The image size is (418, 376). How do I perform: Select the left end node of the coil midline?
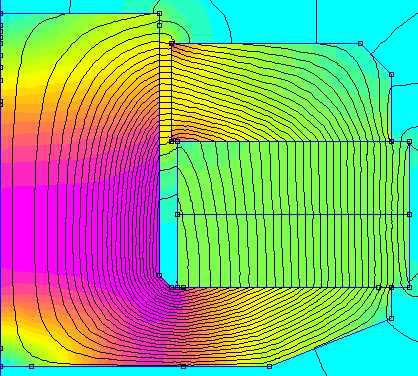pyautogui.click(x=177, y=215)
